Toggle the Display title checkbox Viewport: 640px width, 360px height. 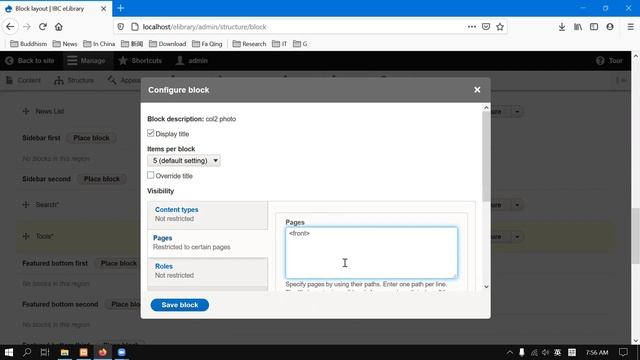point(151,133)
